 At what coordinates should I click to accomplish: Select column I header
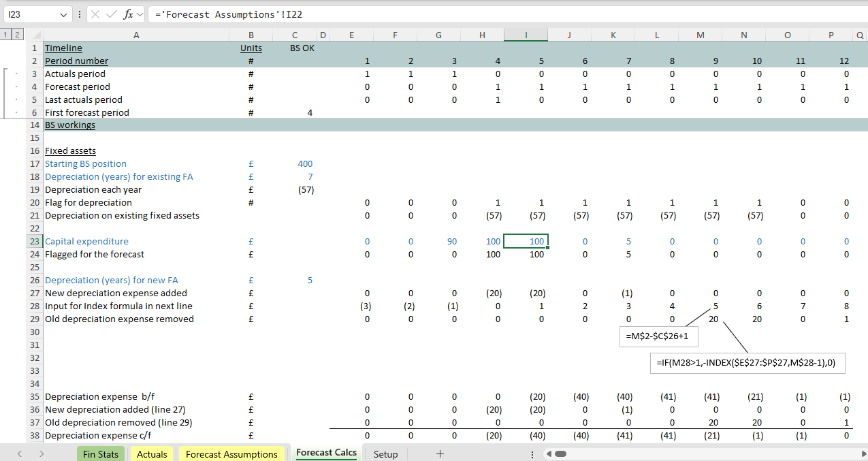(x=526, y=35)
